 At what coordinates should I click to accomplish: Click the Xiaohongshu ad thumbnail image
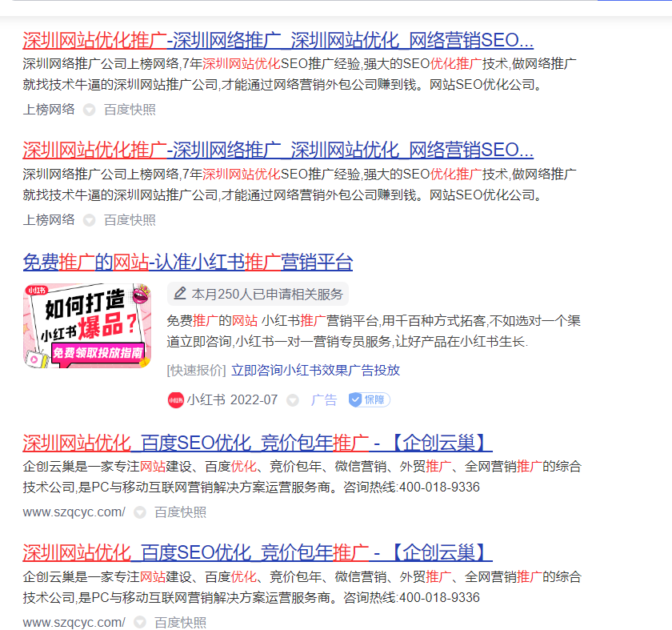(86, 325)
